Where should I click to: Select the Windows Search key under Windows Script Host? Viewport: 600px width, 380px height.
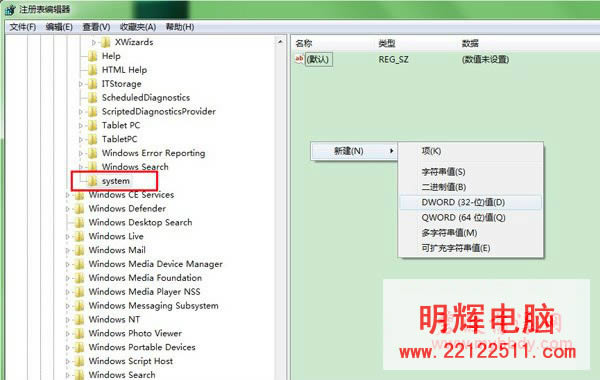coord(122,375)
